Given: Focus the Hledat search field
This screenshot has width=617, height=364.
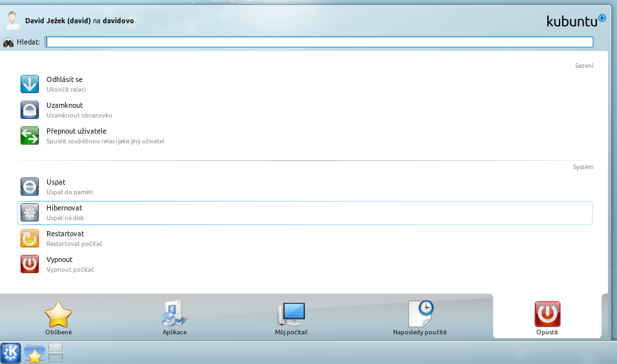Looking at the screenshot, I should (319, 42).
